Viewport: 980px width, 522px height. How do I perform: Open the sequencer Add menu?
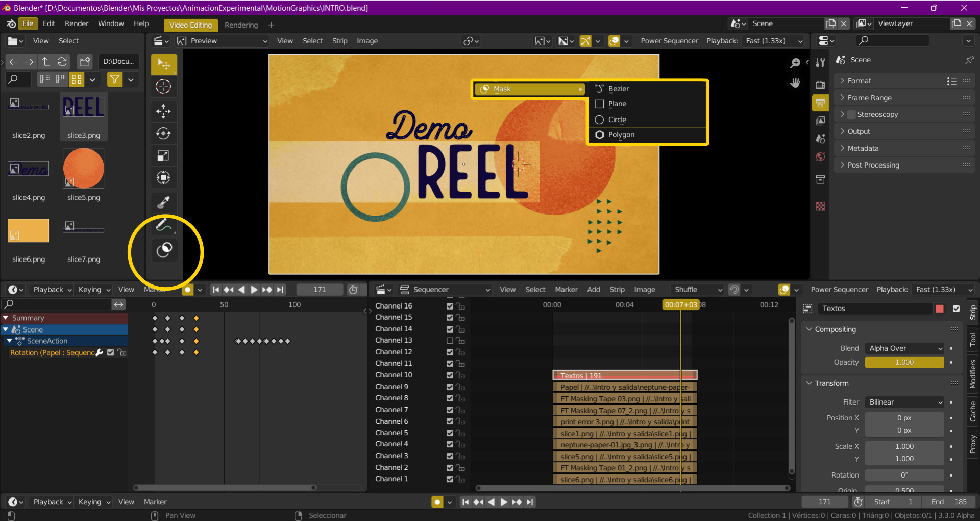point(593,290)
